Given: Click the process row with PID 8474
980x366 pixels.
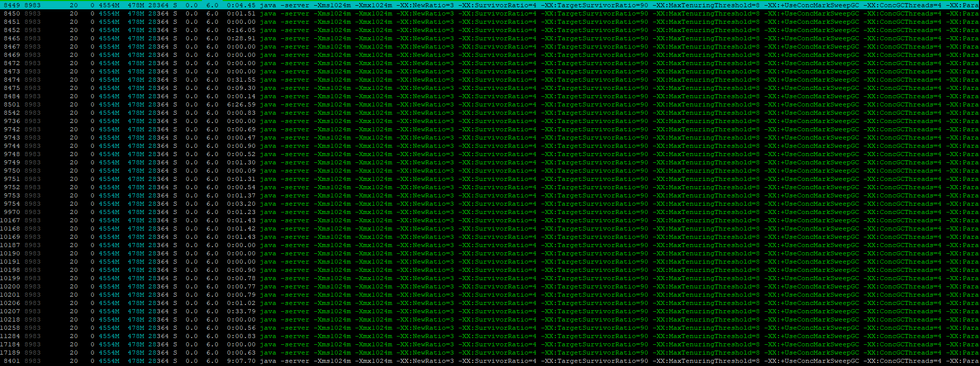Looking at the screenshot, I should [x=490, y=80].
